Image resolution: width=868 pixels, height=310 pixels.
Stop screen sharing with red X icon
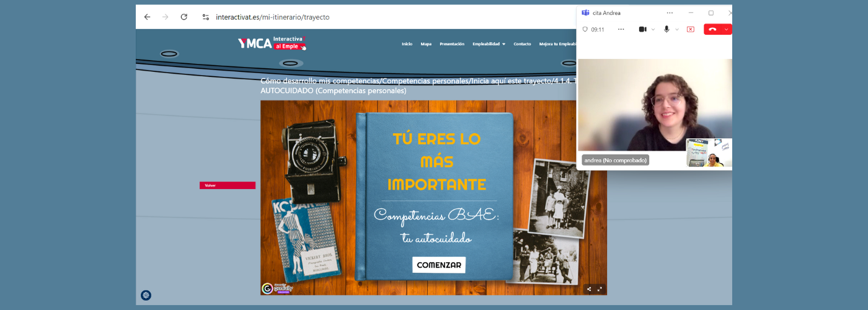coord(690,29)
